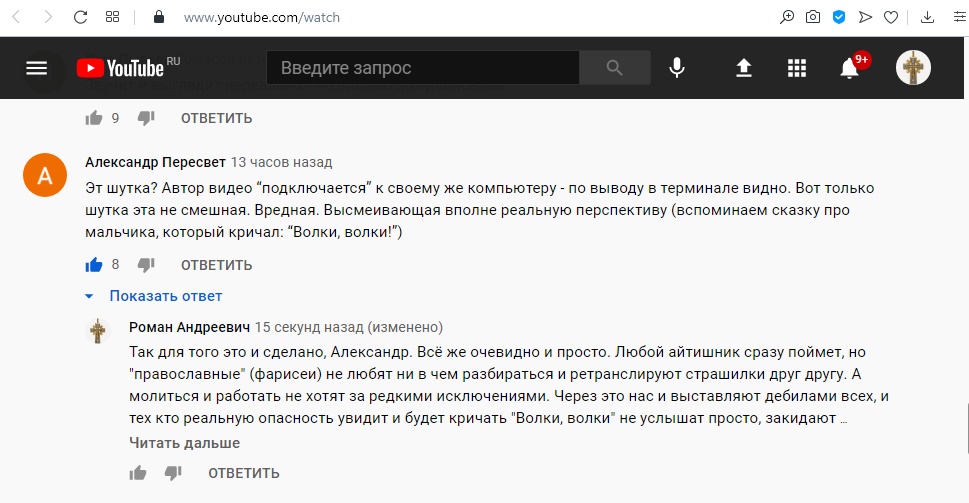Viewport: 969px width, 503px height.
Task: Open the YouTube apps grid icon
Action: [x=797, y=68]
